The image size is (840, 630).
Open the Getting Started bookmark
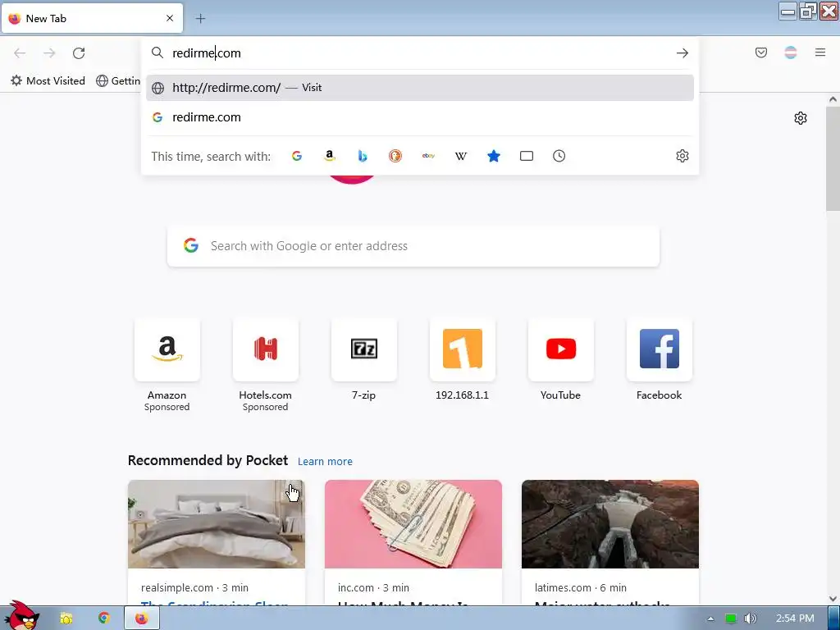[x=118, y=81]
